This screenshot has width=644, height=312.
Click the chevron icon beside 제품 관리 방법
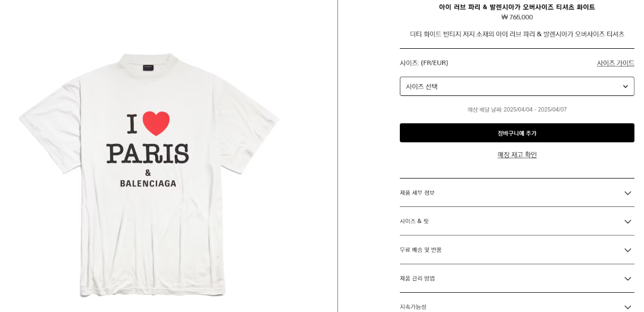pos(627,279)
